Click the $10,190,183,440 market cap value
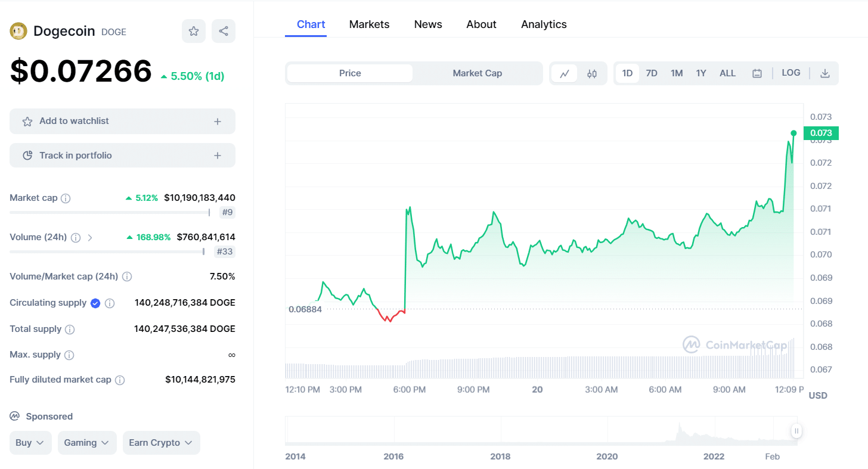868x469 pixels. (200, 198)
